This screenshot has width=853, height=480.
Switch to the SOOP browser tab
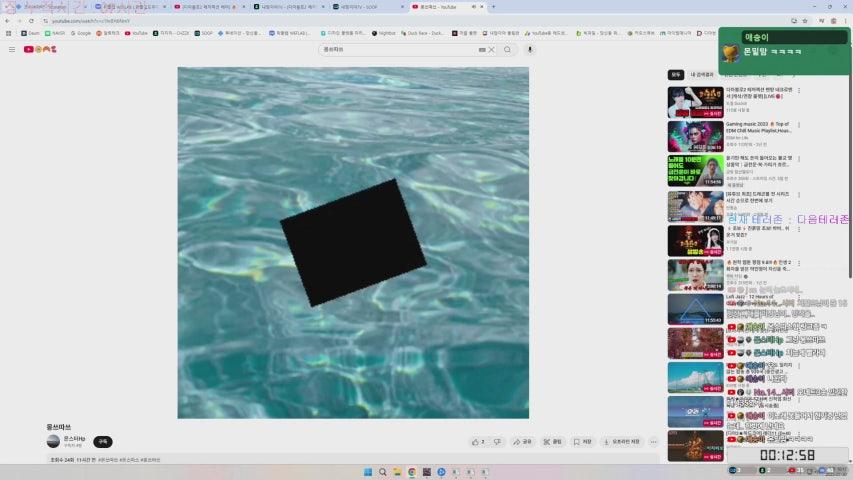(x=368, y=7)
